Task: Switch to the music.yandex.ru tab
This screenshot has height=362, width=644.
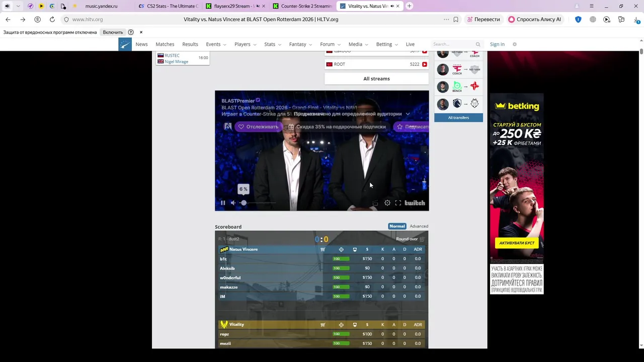Action: 101,6
